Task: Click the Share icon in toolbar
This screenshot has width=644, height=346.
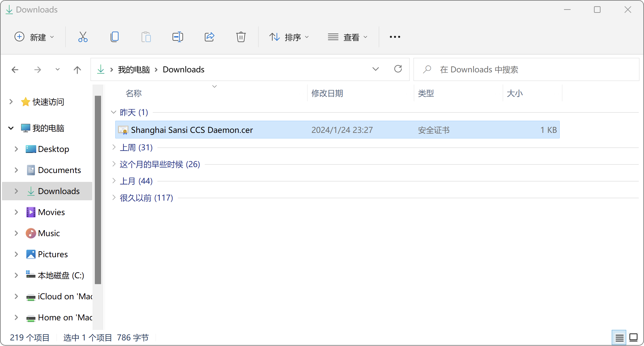Action: coord(209,37)
